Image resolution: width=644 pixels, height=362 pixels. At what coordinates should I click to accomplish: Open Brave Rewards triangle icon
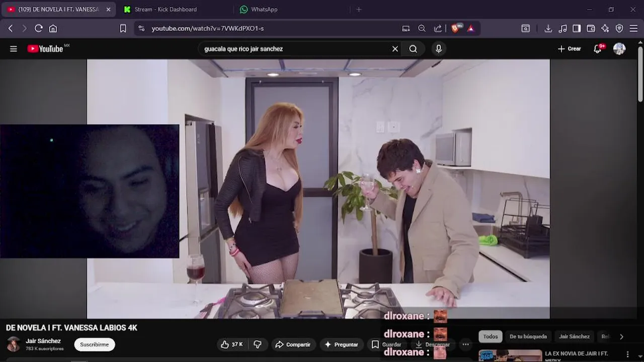[471, 29]
